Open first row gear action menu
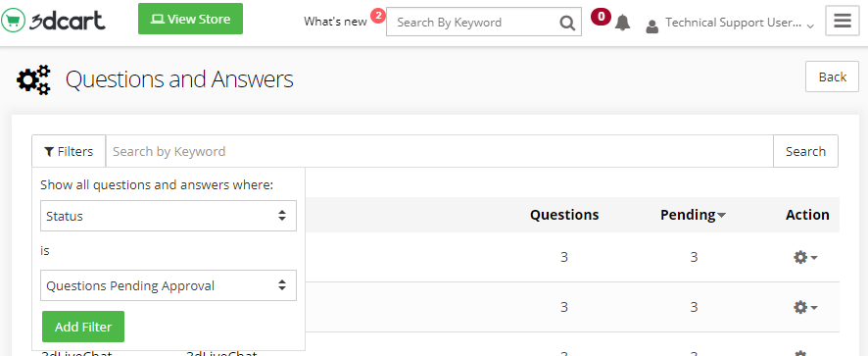The height and width of the screenshot is (356, 868). [x=805, y=257]
